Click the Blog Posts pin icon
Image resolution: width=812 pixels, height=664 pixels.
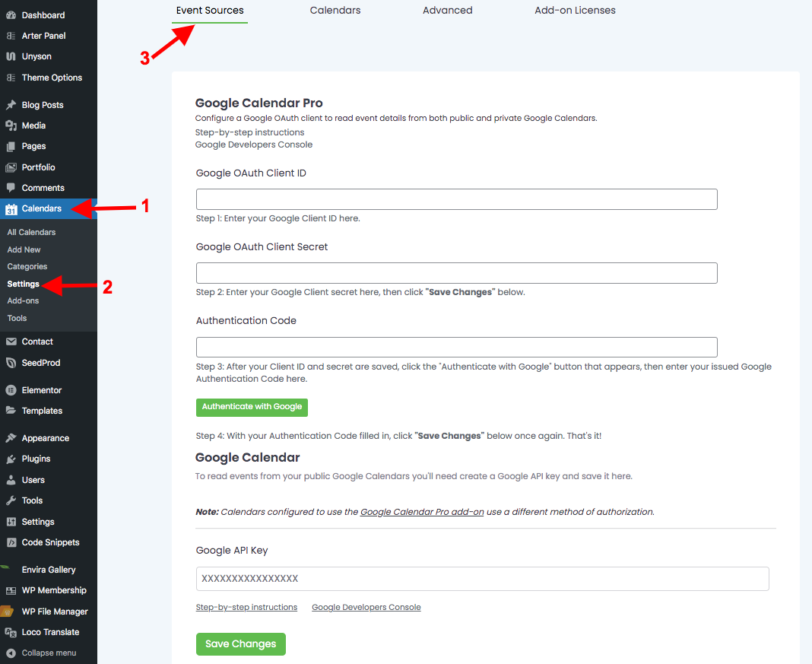click(11, 105)
